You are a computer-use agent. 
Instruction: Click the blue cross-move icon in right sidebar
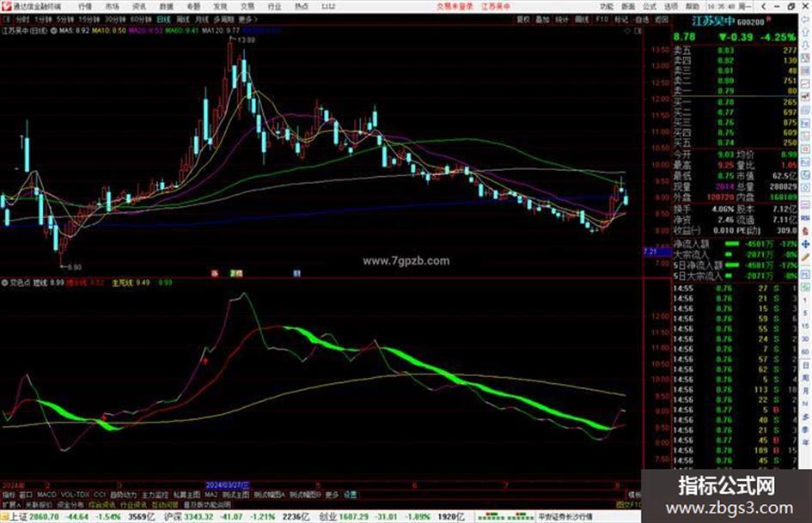tap(805, 244)
